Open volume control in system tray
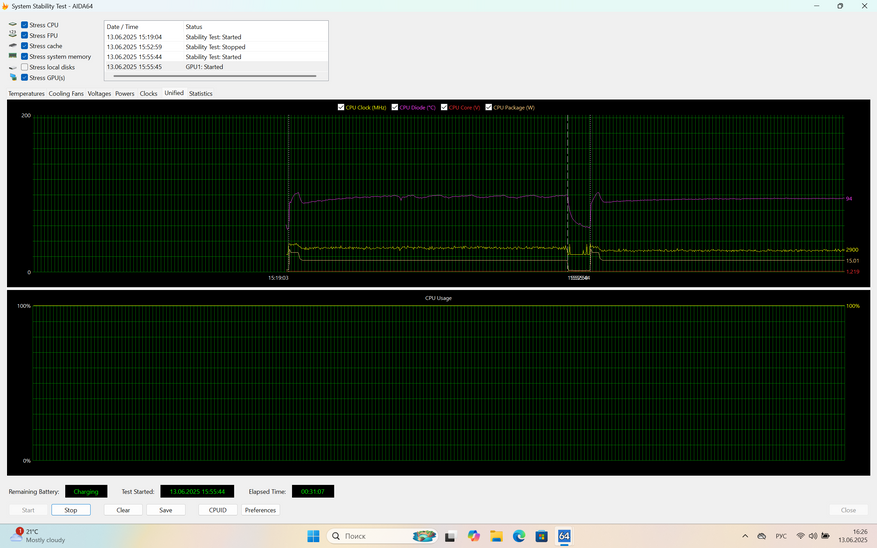 (x=813, y=536)
